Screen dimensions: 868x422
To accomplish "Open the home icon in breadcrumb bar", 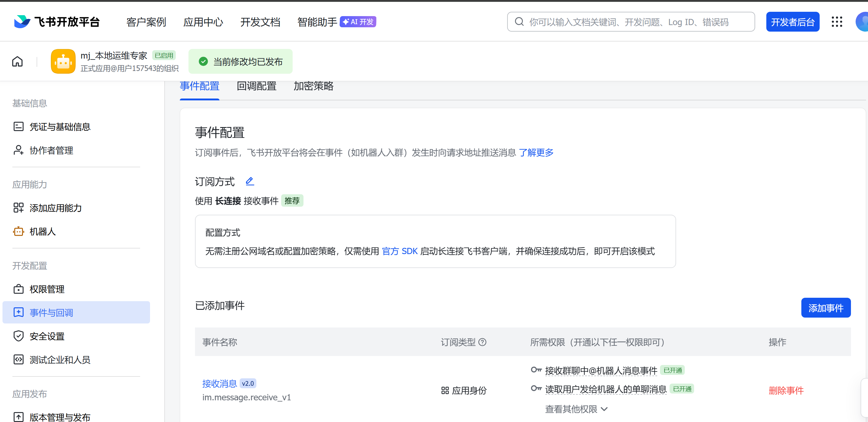I will pyautogui.click(x=18, y=62).
